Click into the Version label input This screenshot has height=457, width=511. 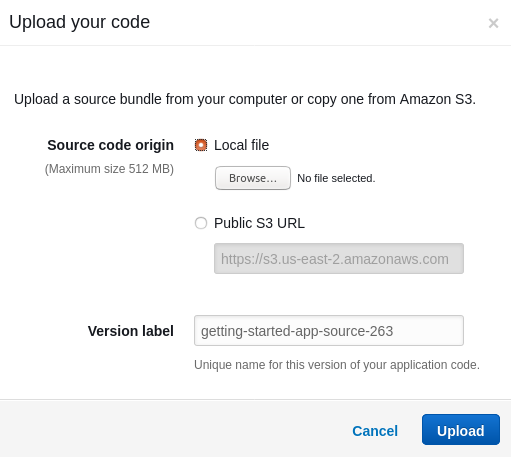(329, 330)
